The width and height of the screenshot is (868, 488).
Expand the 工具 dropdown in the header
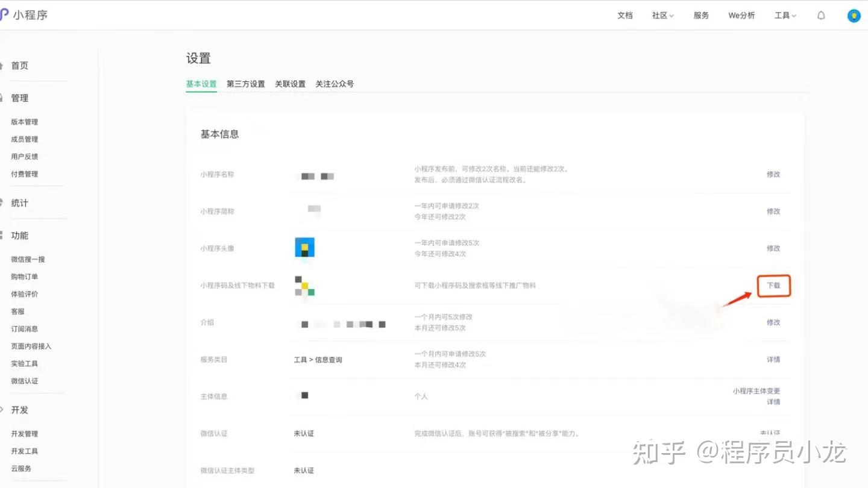[x=785, y=16]
